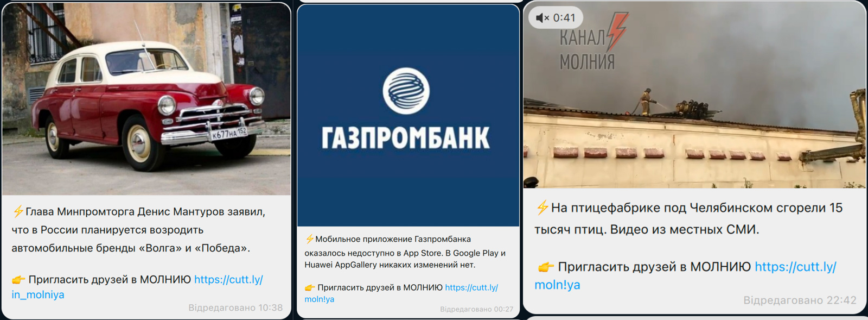Screen dimensions: 868x320
Task: Click the pointing hand emoji in Челябинск post
Action: 545,267
